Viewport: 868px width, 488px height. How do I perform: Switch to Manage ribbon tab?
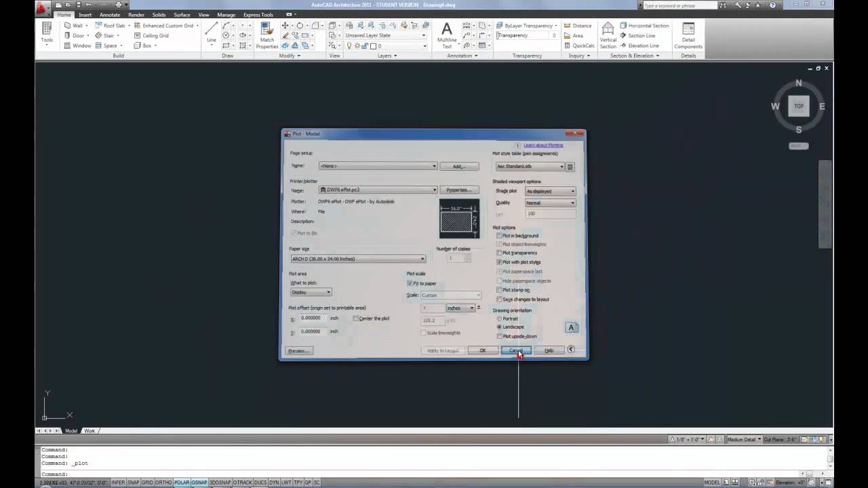226,14
